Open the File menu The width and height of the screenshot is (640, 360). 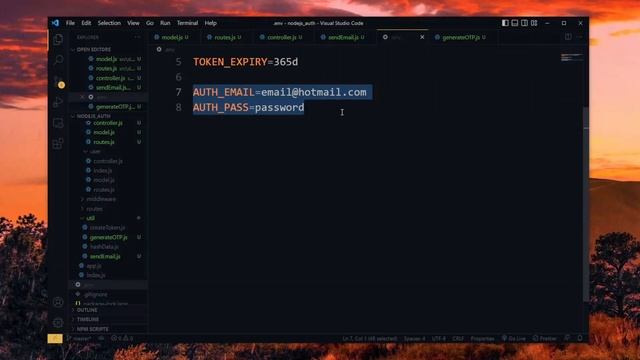coord(71,23)
